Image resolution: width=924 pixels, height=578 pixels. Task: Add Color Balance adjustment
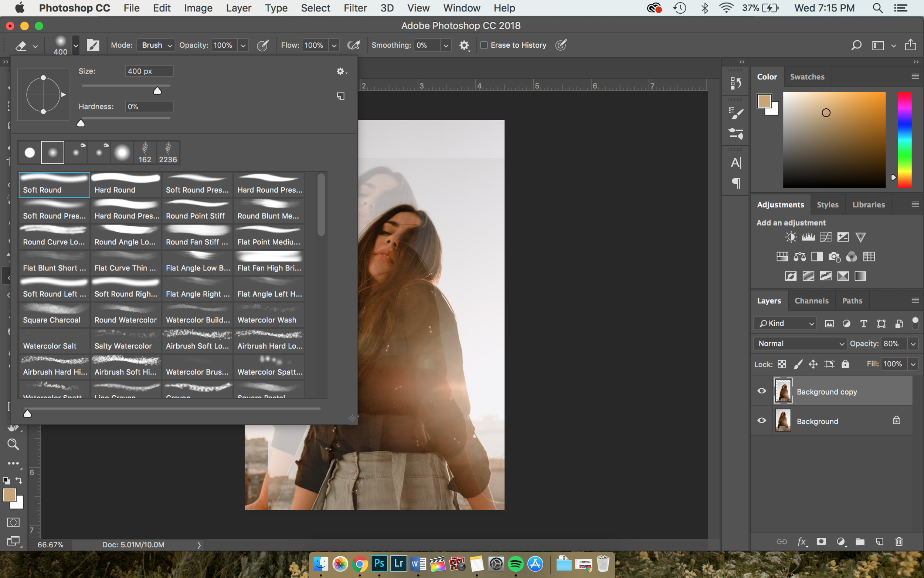(x=799, y=257)
